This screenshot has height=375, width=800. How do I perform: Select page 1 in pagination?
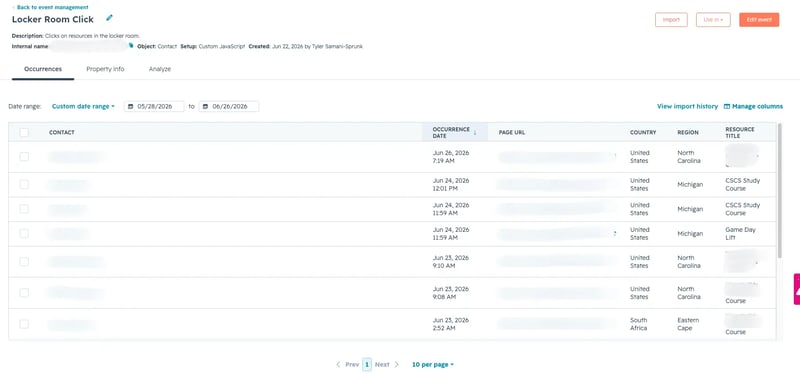(x=367, y=365)
